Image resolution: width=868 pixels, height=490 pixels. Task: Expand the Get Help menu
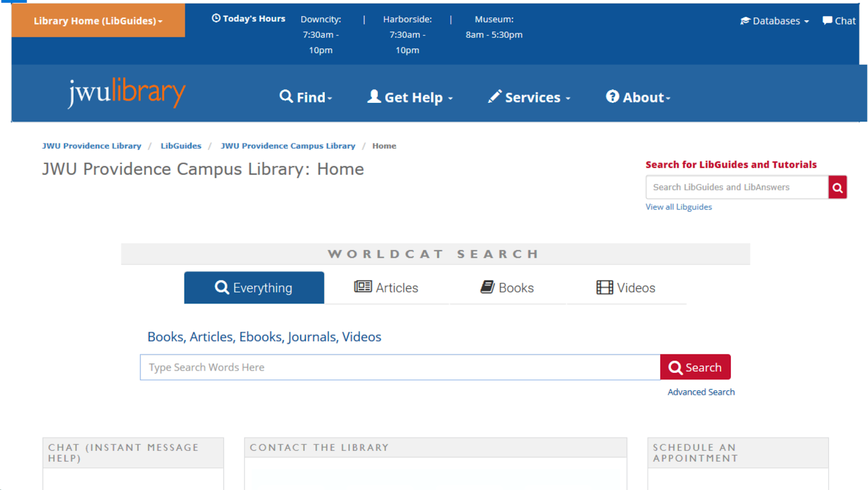pyautogui.click(x=410, y=97)
